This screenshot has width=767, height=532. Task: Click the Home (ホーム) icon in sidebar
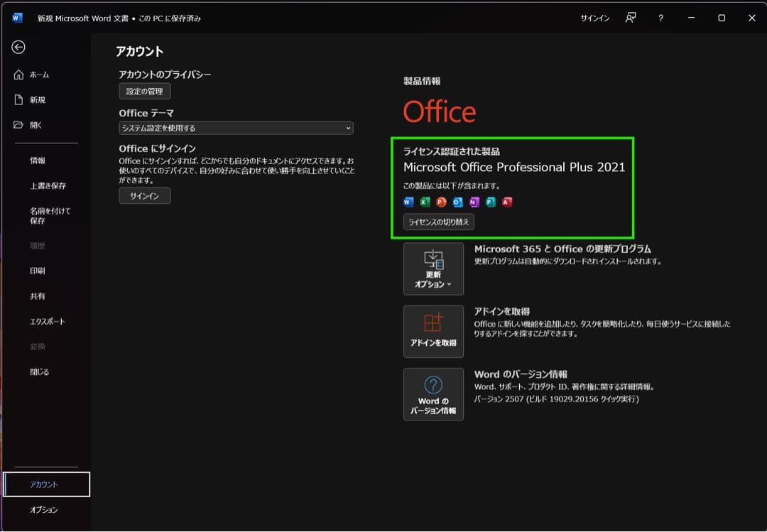click(19, 75)
